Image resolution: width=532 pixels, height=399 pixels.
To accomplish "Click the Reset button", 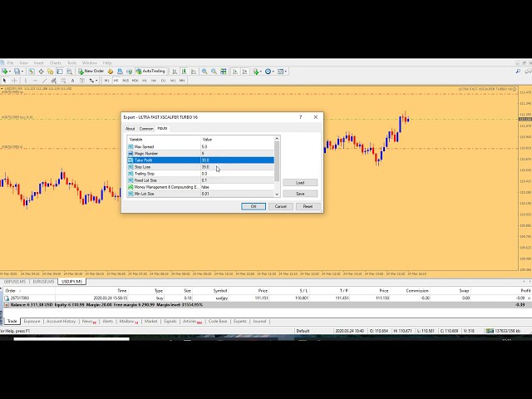I will (308, 206).
